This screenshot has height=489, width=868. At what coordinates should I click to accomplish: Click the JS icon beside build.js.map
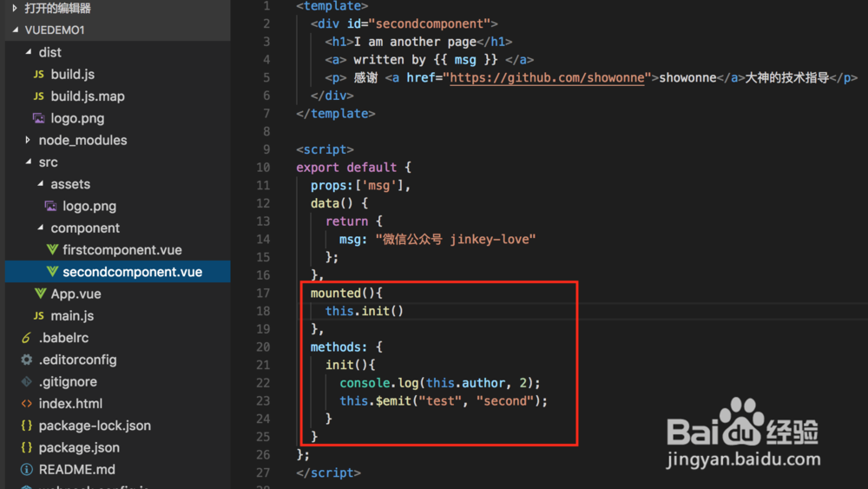pyautogui.click(x=39, y=96)
